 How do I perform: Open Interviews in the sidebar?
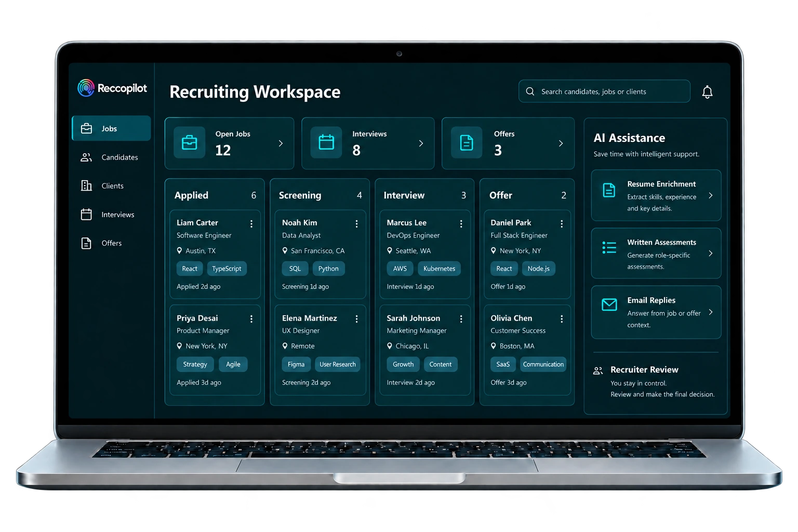click(x=111, y=215)
